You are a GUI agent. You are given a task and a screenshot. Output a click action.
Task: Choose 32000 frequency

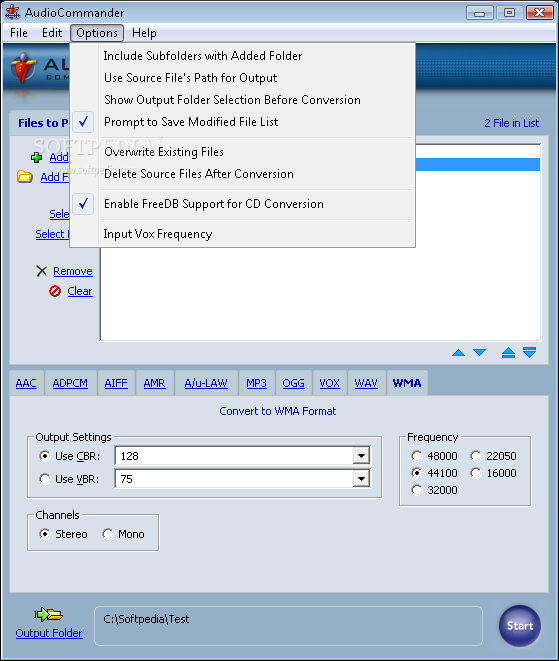pos(417,490)
